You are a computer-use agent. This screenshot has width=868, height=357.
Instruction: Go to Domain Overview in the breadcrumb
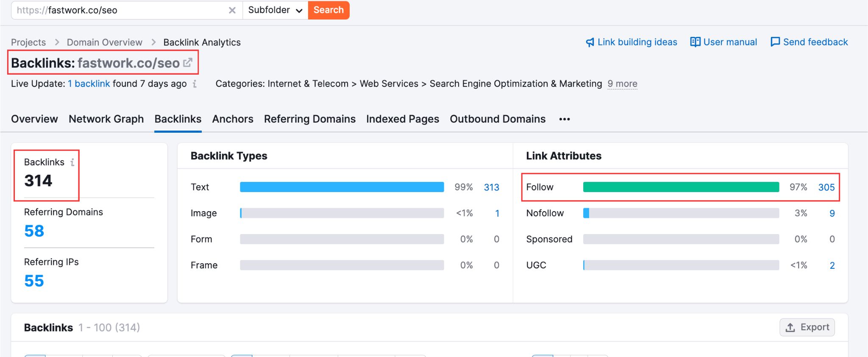click(105, 42)
